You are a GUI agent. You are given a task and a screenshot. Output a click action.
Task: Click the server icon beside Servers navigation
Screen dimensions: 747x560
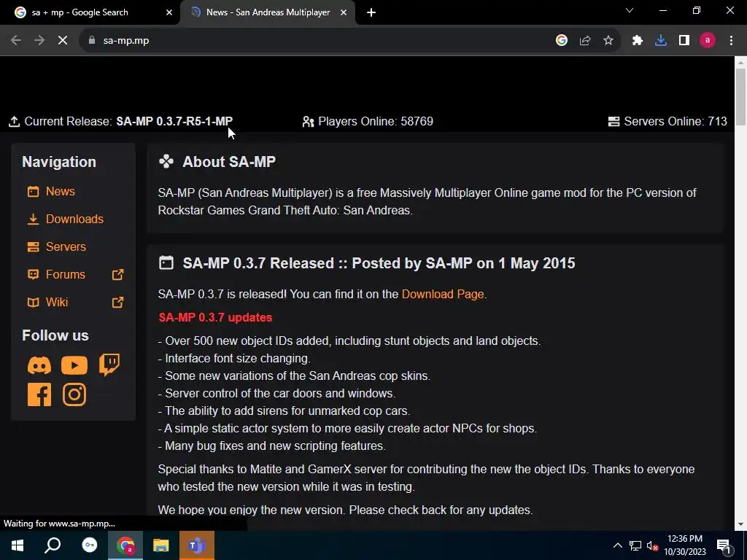point(33,246)
